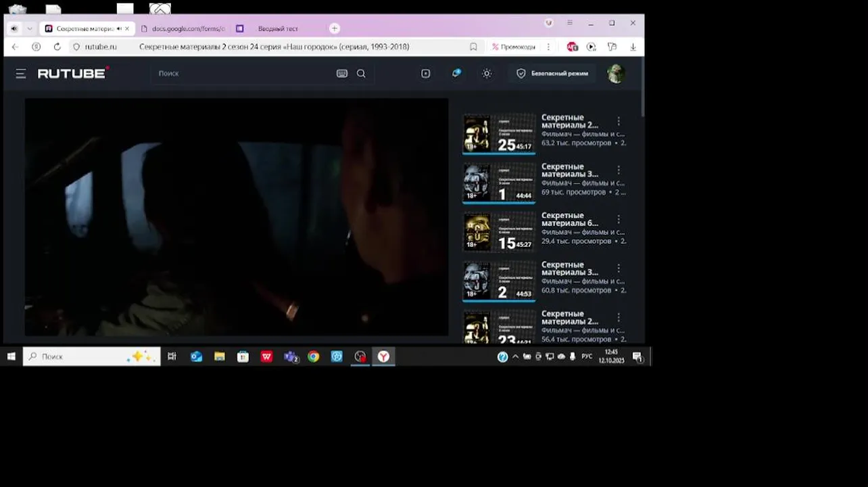This screenshot has height=487, width=868.
Task: Bookmark the page icon
Action: 473,47
